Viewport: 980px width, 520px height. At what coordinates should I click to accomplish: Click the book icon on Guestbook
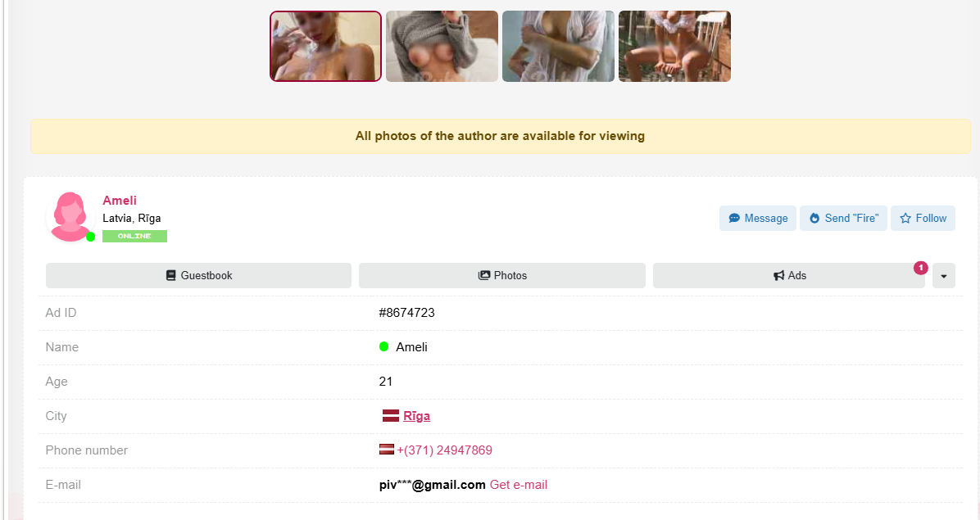pyautogui.click(x=171, y=276)
